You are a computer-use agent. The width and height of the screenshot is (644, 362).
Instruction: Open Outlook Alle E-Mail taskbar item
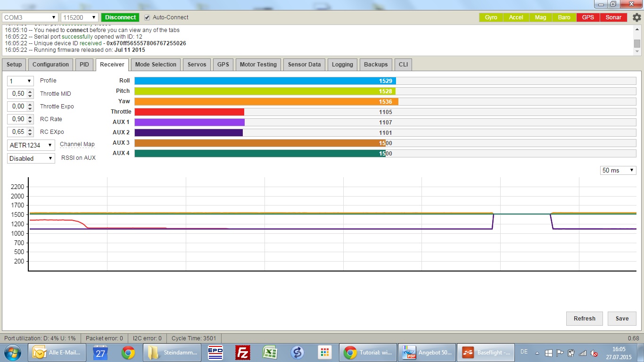[x=58, y=352]
